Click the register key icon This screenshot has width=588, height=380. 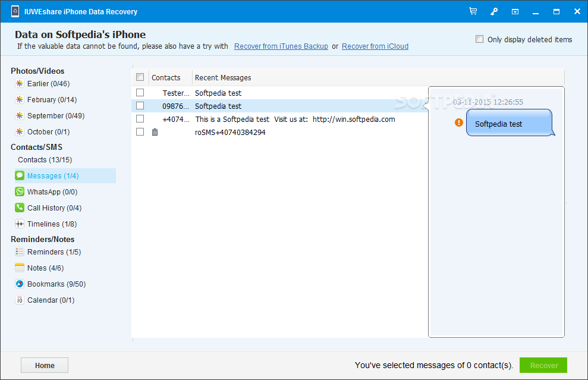pyautogui.click(x=494, y=12)
